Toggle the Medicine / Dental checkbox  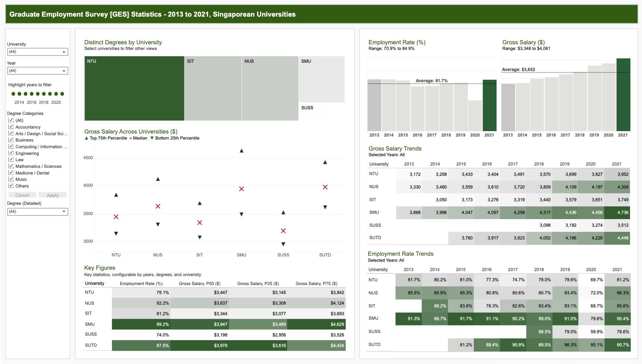tap(11, 173)
